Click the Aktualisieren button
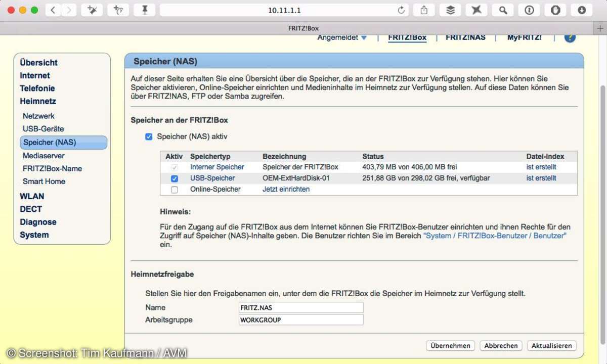The height and width of the screenshot is (364, 607). pyautogui.click(x=551, y=346)
